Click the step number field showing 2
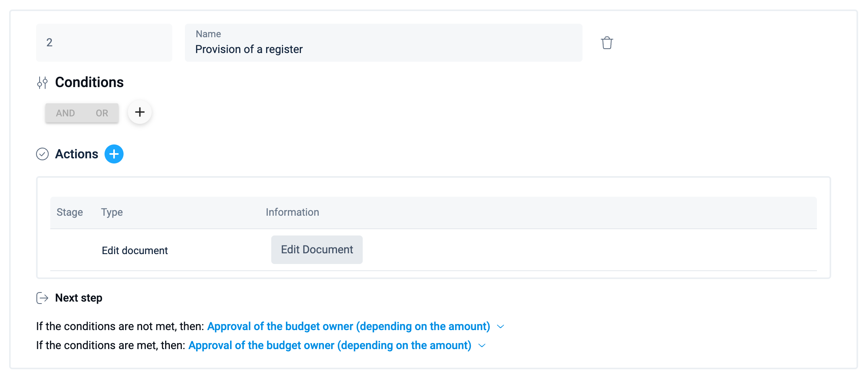Viewport: 868px width, 376px height. (104, 43)
